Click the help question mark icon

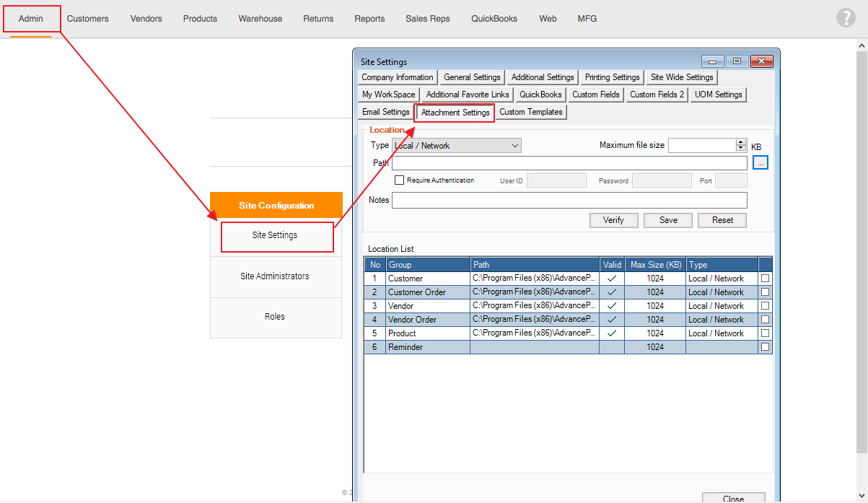(x=846, y=19)
